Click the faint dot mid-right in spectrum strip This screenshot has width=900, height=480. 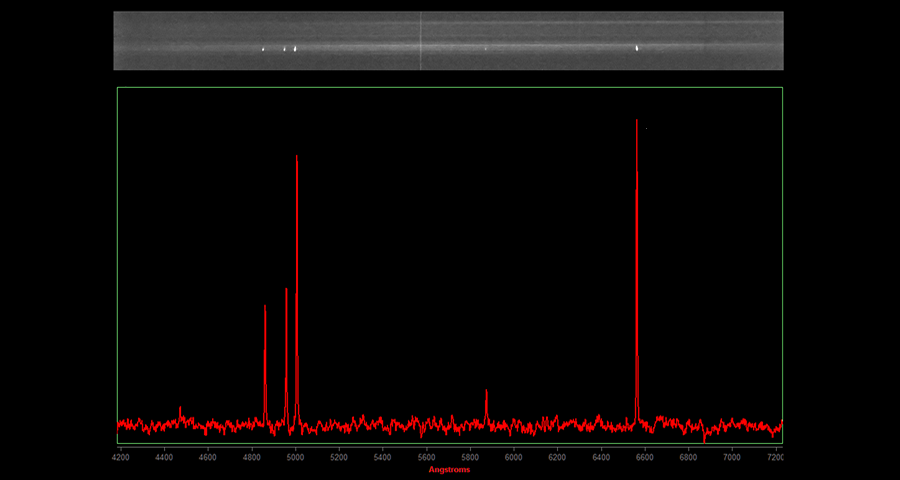pyautogui.click(x=486, y=48)
